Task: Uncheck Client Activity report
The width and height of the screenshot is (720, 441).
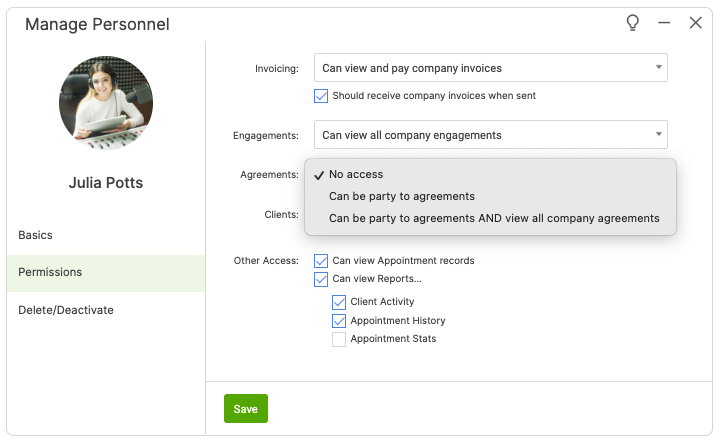Action: point(339,302)
